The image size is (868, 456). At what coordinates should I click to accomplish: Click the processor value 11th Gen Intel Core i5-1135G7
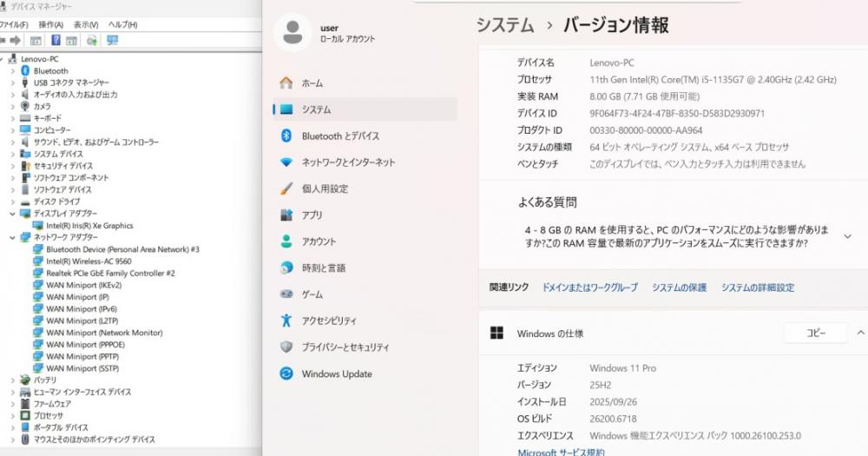coord(713,79)
